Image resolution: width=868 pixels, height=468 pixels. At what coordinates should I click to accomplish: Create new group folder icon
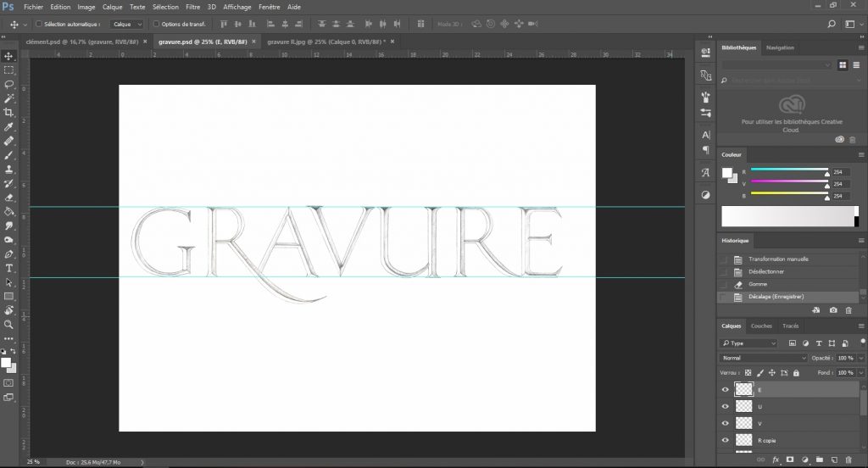(820, 460)
